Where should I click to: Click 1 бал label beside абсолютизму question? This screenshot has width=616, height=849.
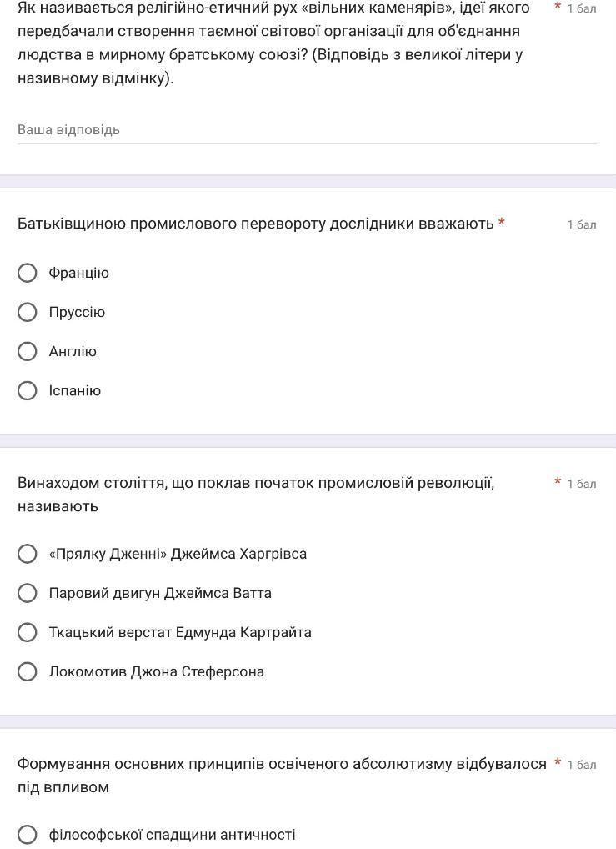[x=582, y=765]
